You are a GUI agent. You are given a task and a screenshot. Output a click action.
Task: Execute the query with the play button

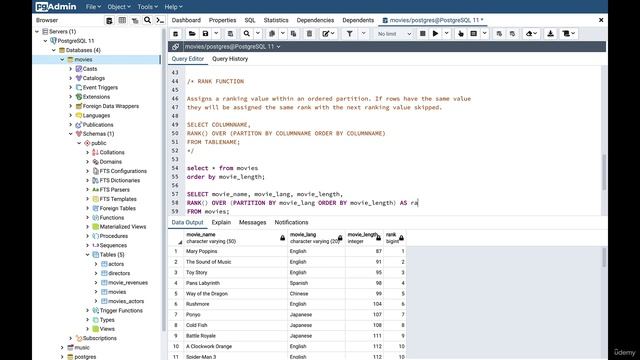click(x=436, y=34)
